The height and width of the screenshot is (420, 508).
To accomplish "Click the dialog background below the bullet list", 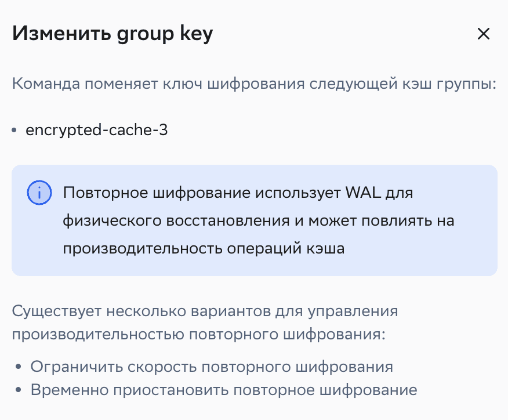I will pyautogui.click(x=254, y=409).
